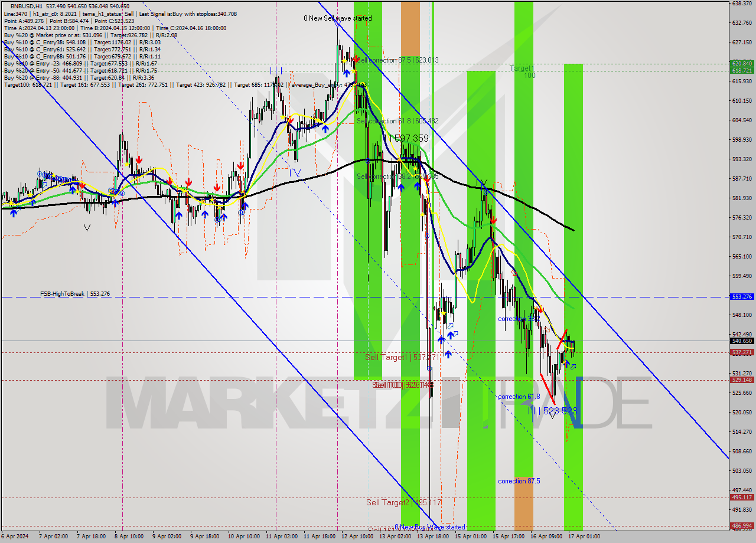The width and height of the screenshot is (756, 543).
Task: Click the 'Time A:2024.04.13 23:00:00' info line
Action: (x=115, y=28)
